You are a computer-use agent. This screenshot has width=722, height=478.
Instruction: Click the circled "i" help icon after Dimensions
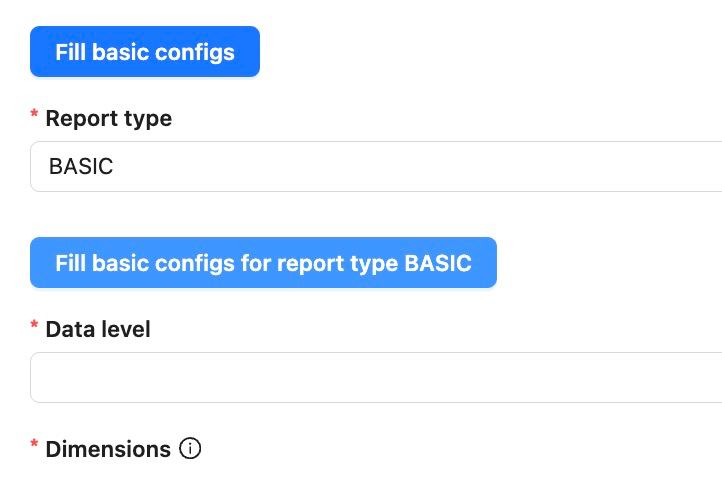[x=190, y=449]
